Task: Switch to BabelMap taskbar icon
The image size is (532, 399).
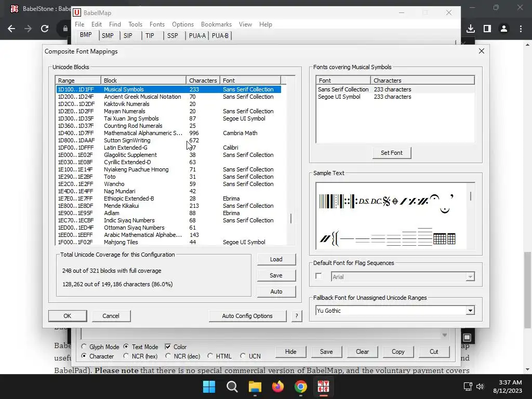Action: (323, 387)
